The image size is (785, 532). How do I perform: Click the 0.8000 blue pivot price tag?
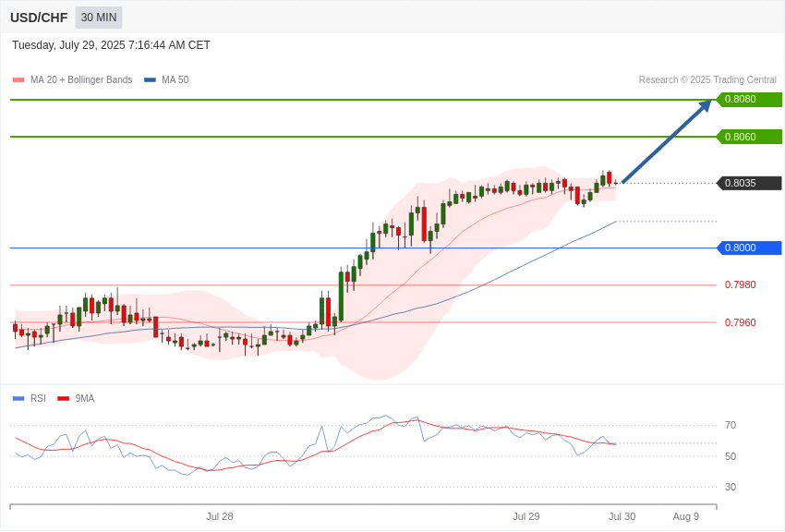[x=749, y=248]
